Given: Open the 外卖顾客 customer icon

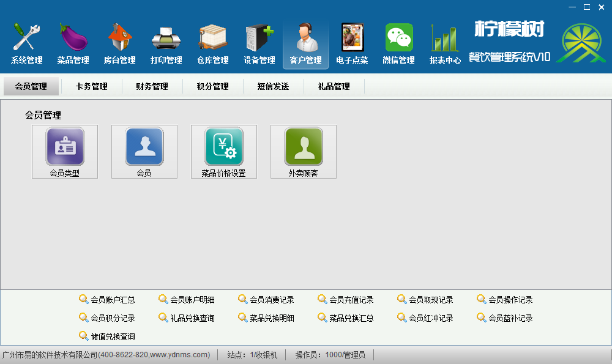Looking at the screenshot, I should click(x=304, y=147).
